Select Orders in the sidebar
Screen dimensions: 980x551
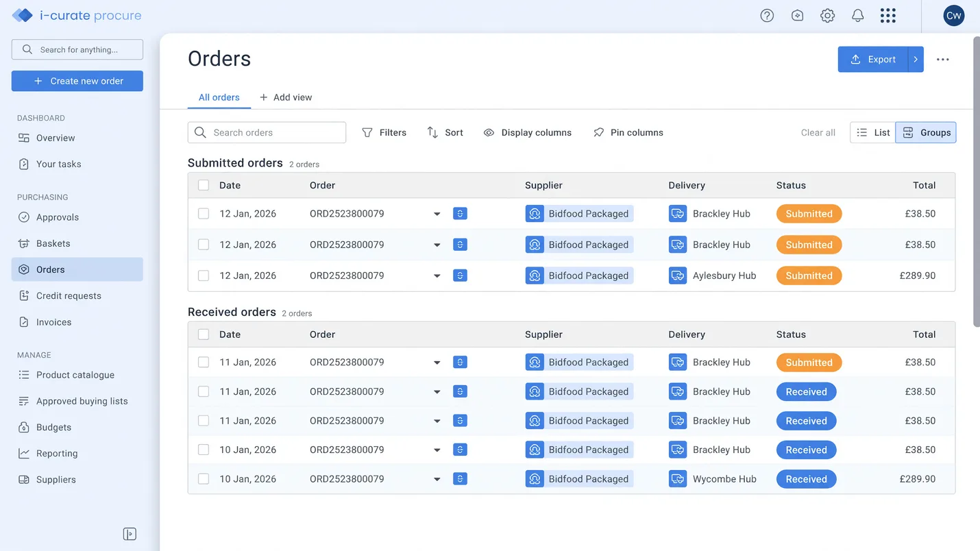(x=77, y=269)
